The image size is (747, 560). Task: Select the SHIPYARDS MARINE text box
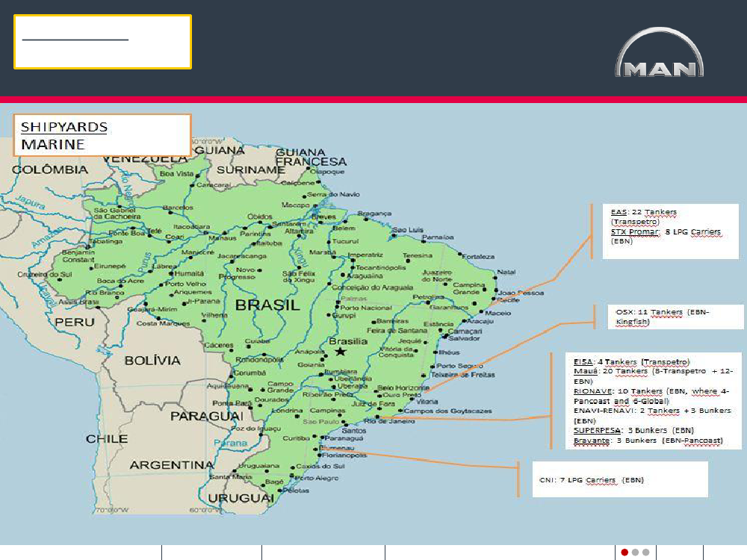click(102, 135)
